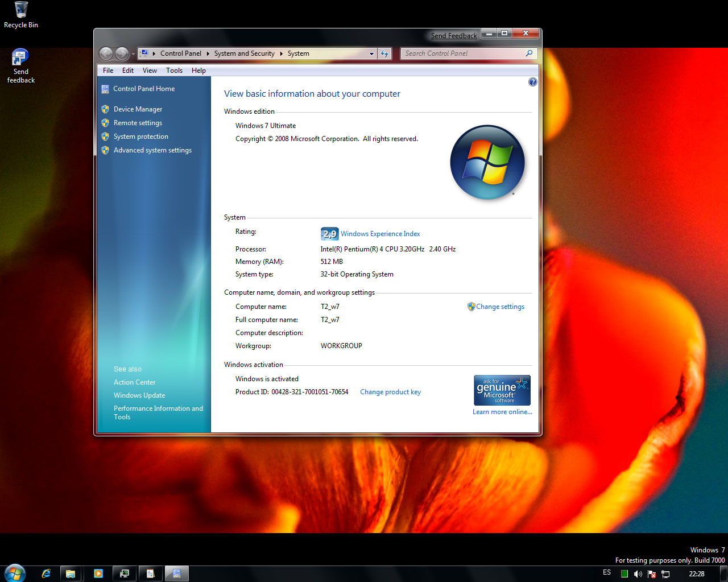Refresh the System page with the refresh button
Viewport: 728px width, 582px height.
[x=385, y=53]
